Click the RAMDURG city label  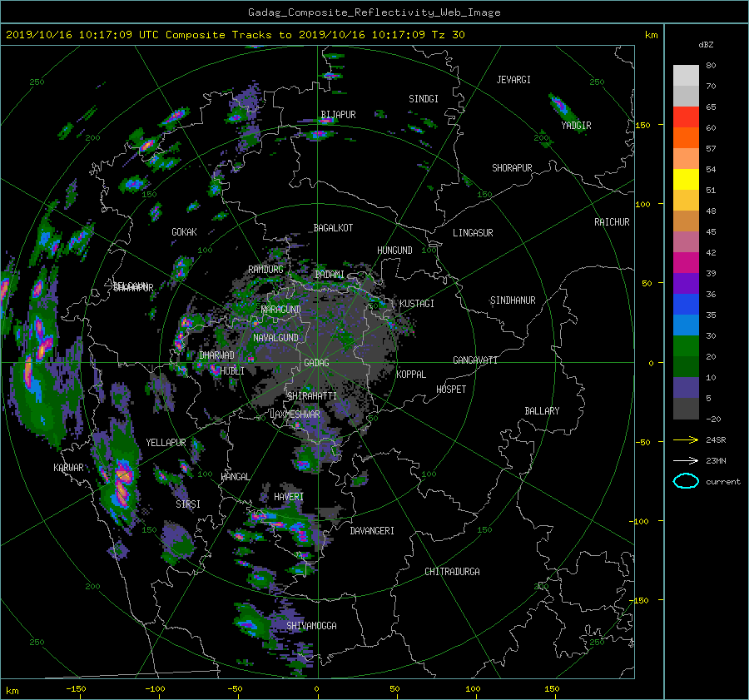[265, 270]
